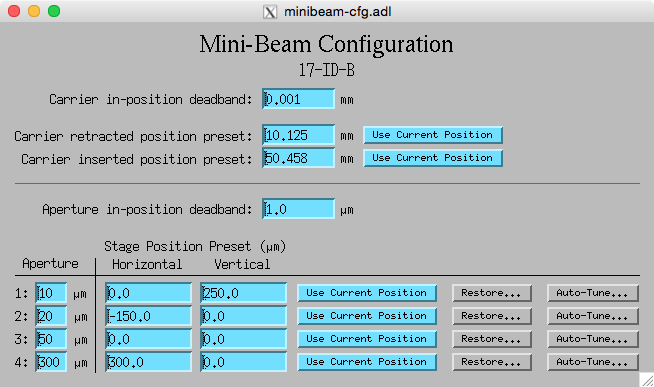Select aperture 1 size field showing 10

pos(51,293)
